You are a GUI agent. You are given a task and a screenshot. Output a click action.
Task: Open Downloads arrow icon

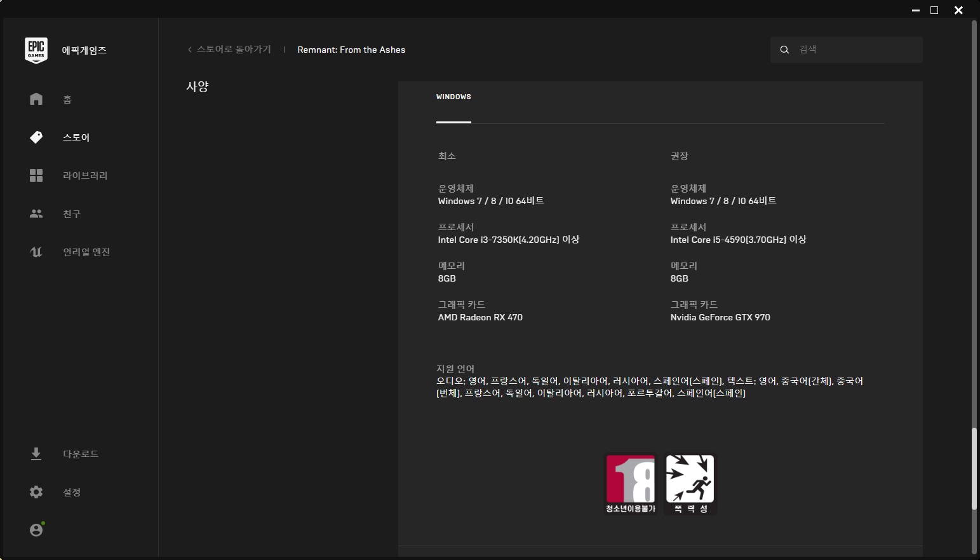(x=36, y=454)
